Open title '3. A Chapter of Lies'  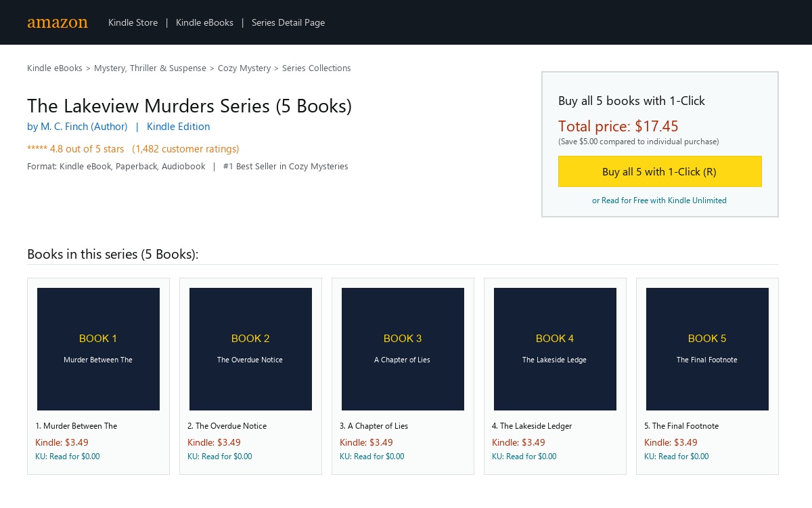click(x=374, y=426)
